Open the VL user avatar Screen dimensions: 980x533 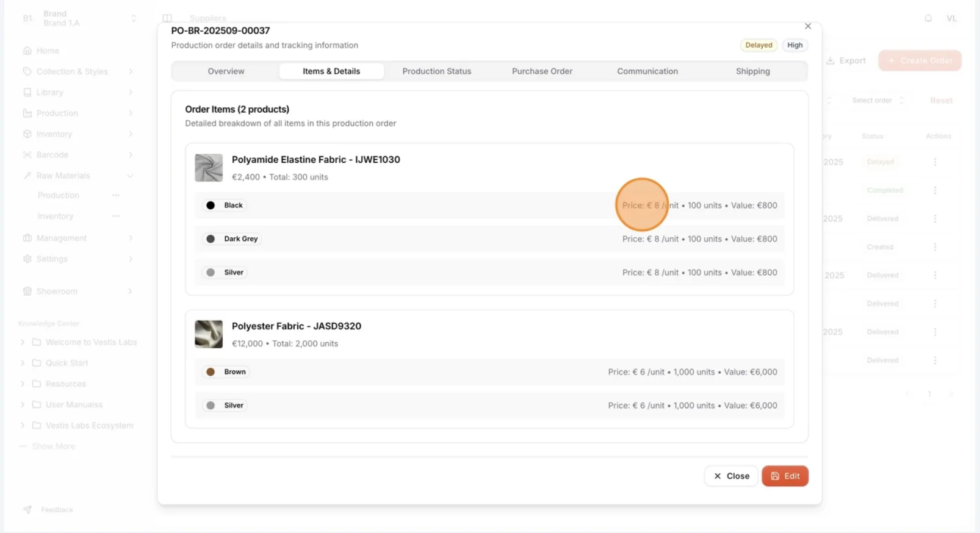coord(951,18)
